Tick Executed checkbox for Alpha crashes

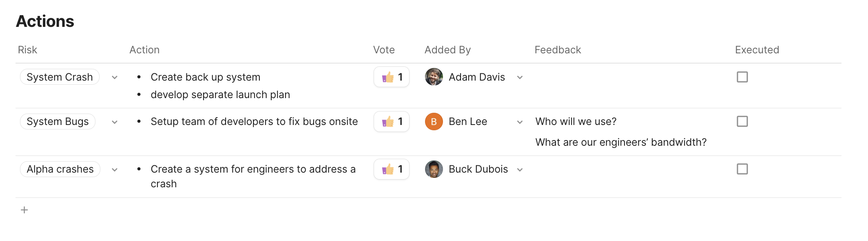[742, 169]
